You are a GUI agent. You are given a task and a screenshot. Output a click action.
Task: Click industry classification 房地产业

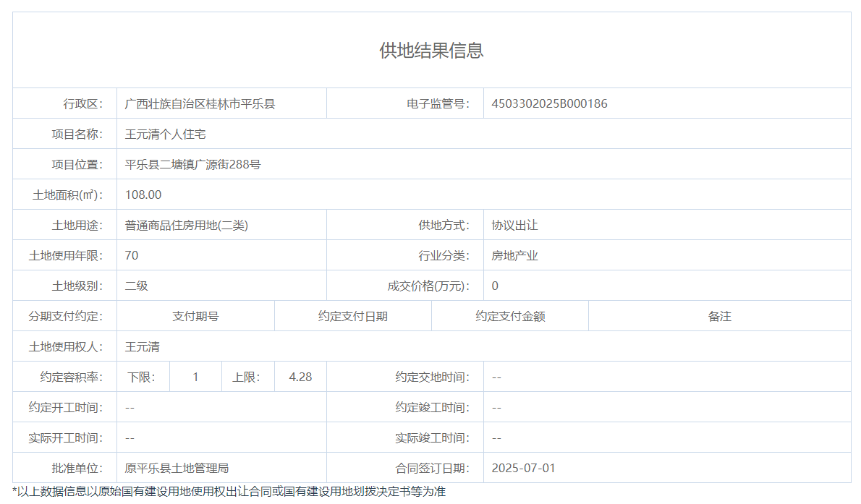click(514, 255)
